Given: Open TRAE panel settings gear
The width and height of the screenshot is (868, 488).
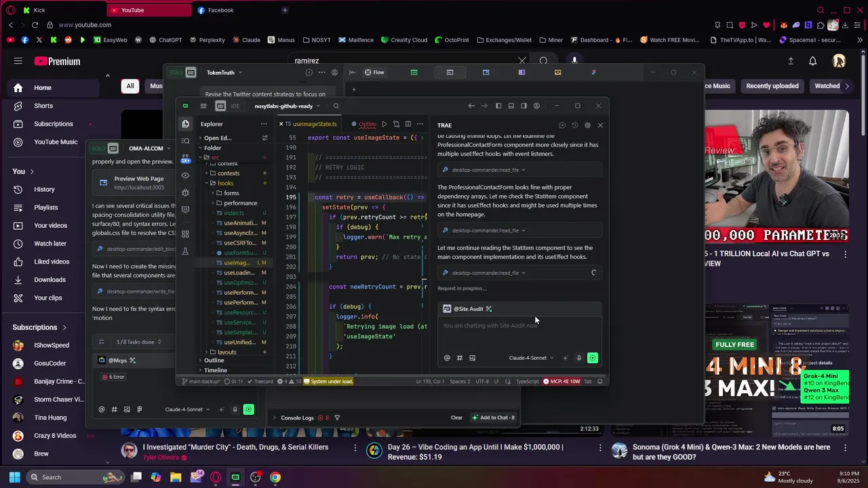Looking at the screenshot, I should click(587, 125).
